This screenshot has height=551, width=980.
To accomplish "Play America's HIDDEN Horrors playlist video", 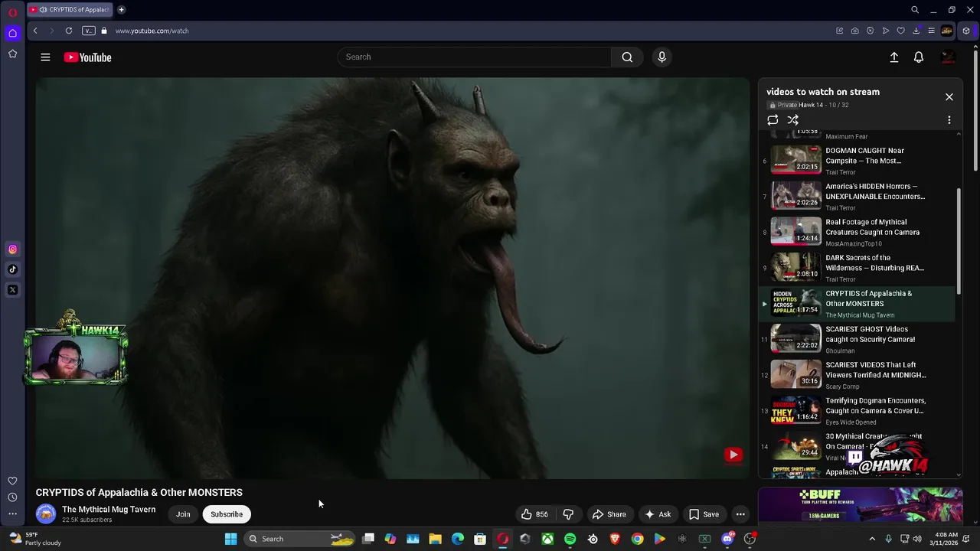I will pyautogui.click(x=857, y=197).
